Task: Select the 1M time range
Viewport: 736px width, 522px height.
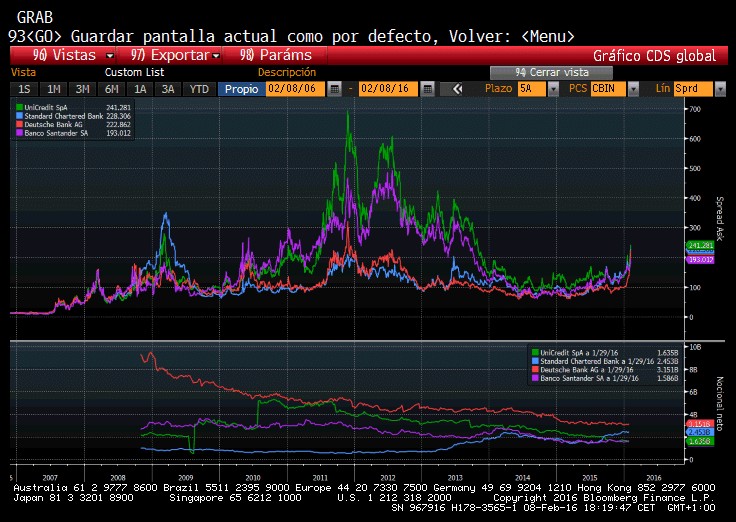Action: (x=53, y=89)
